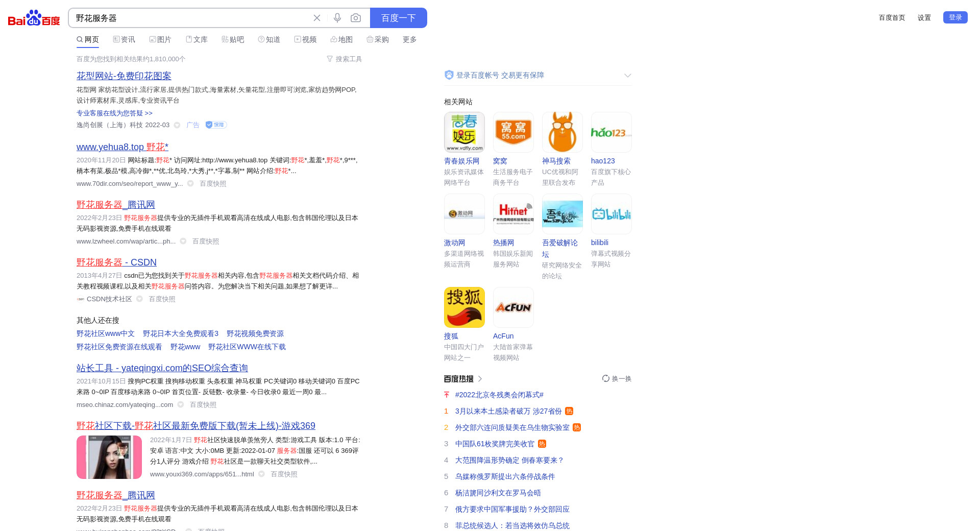Open the bilibili site icon
The width and height of the screenshot is (980, 531).
tap(611, 214)
